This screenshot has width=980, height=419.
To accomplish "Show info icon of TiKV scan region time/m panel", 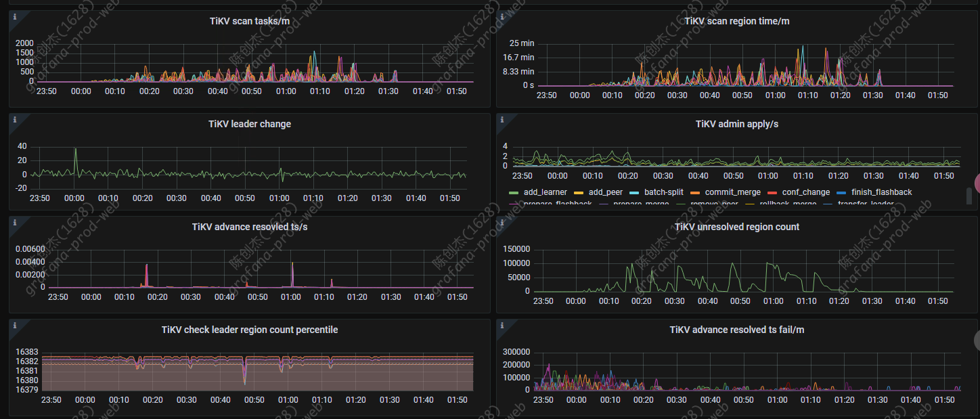I will (x=502, y=16).
